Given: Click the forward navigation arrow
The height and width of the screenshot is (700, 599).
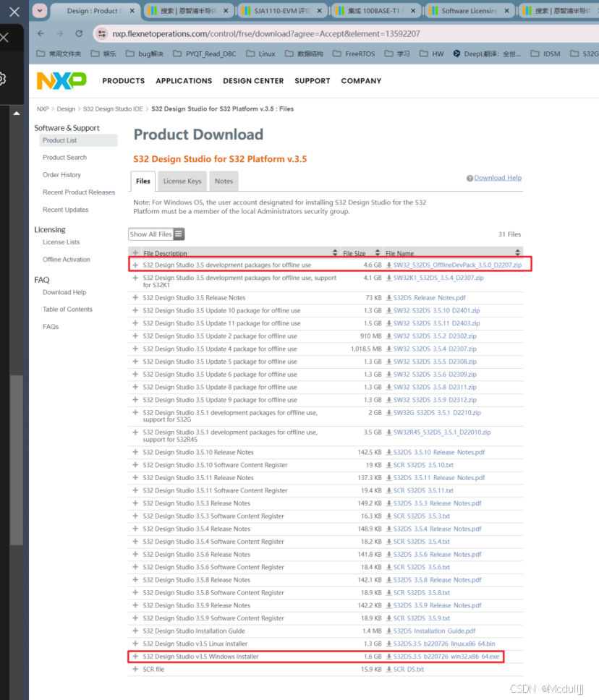Looking at the screenshot, I should click(60, 33).
